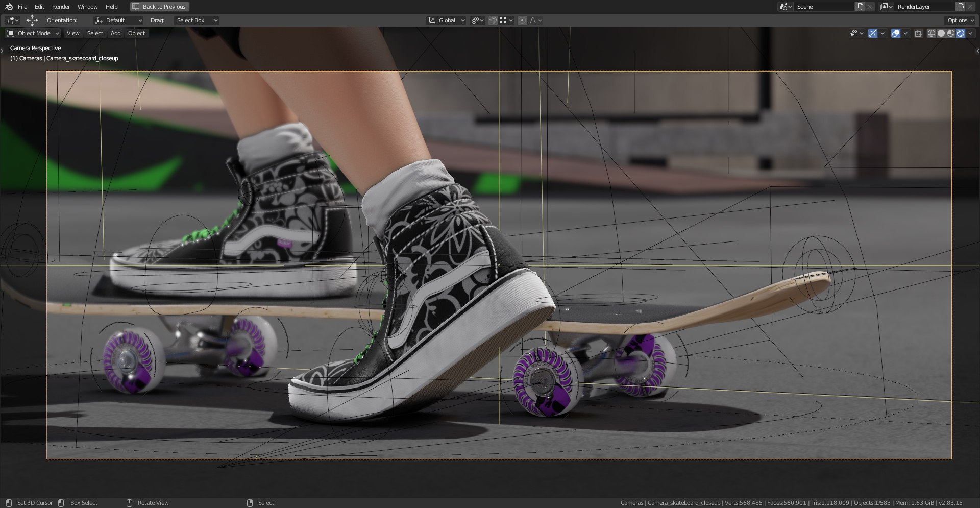Switch to wireframe viewport shading

click(x=932, y=33)
